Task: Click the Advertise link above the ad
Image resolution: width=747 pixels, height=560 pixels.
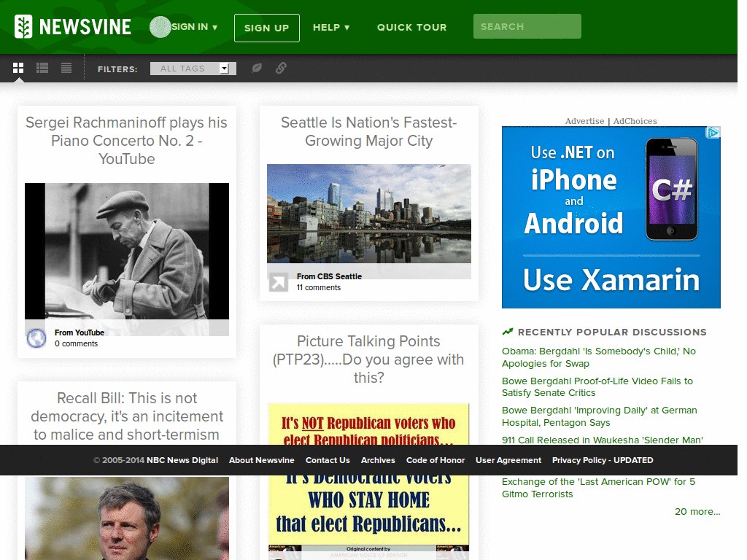Action: pyautogui.click(x=584, y=121)
